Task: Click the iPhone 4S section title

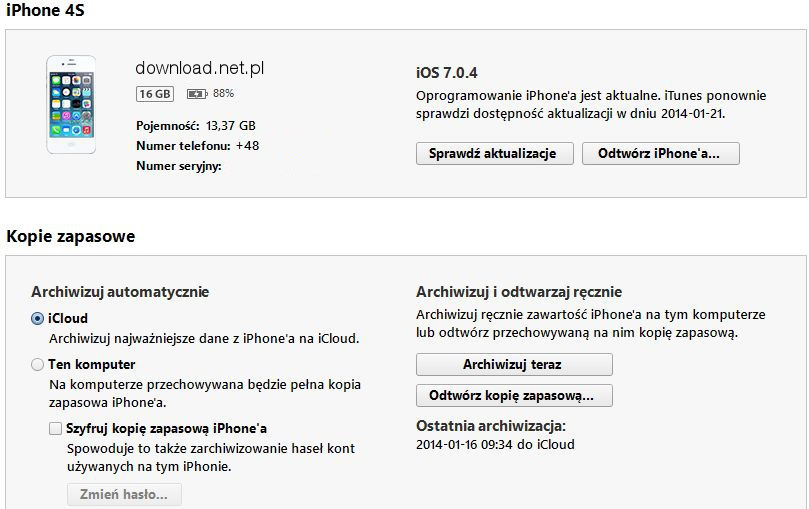Action: tap(45, 10)
